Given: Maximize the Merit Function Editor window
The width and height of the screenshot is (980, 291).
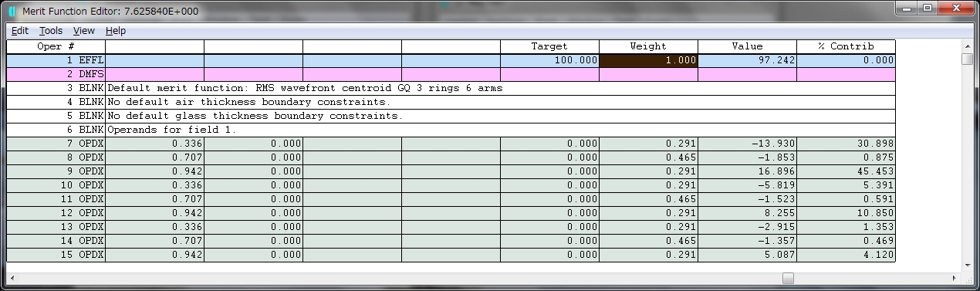Looking at the screenshot, I should click(x=927, y=8).
